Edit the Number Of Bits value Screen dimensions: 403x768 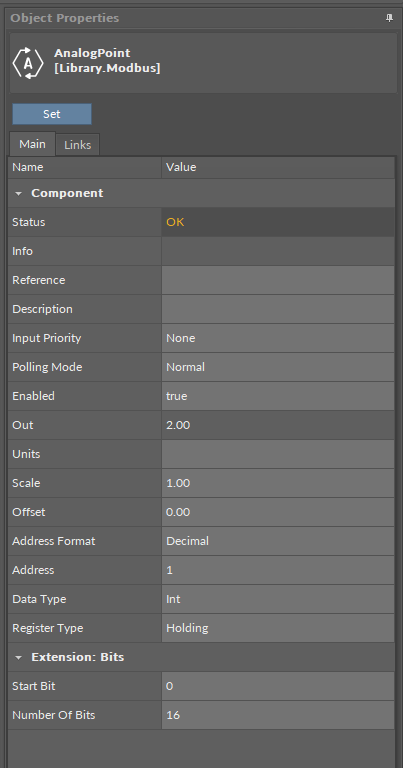278,715
